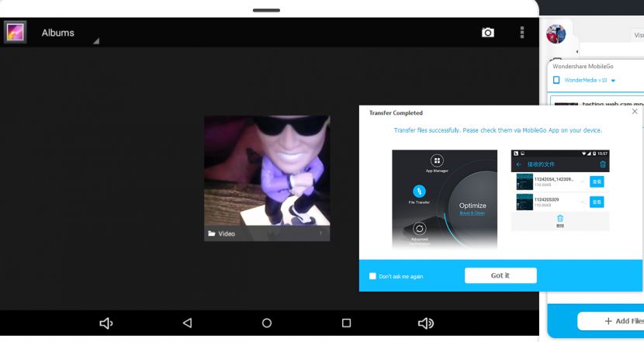Click the Advanced Optimization icon in preview
The height and width of the screenshot is (342, 644).
coord(419,229)
